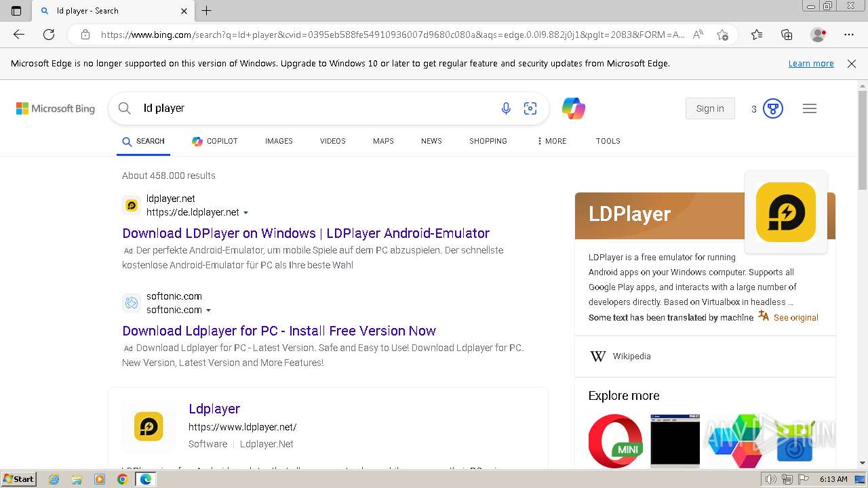Open Chrome from the taskbar
This screenshot has width=868, height=488.
click(122, 479)
